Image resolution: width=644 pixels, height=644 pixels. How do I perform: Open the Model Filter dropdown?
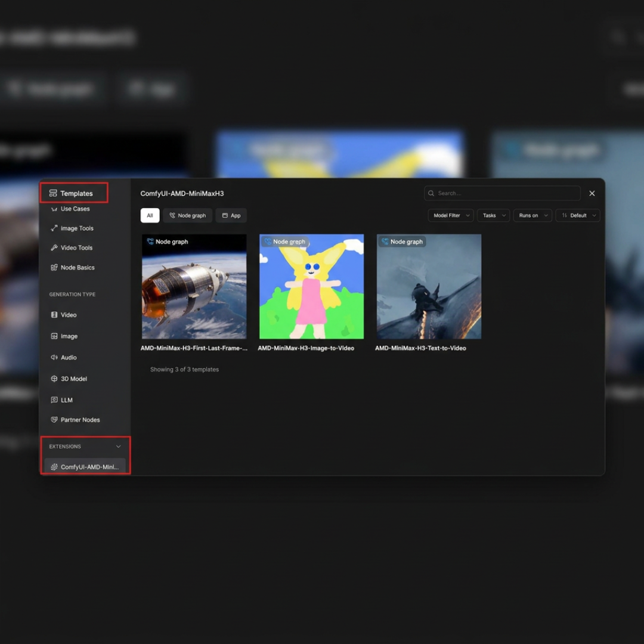[451, 215]
